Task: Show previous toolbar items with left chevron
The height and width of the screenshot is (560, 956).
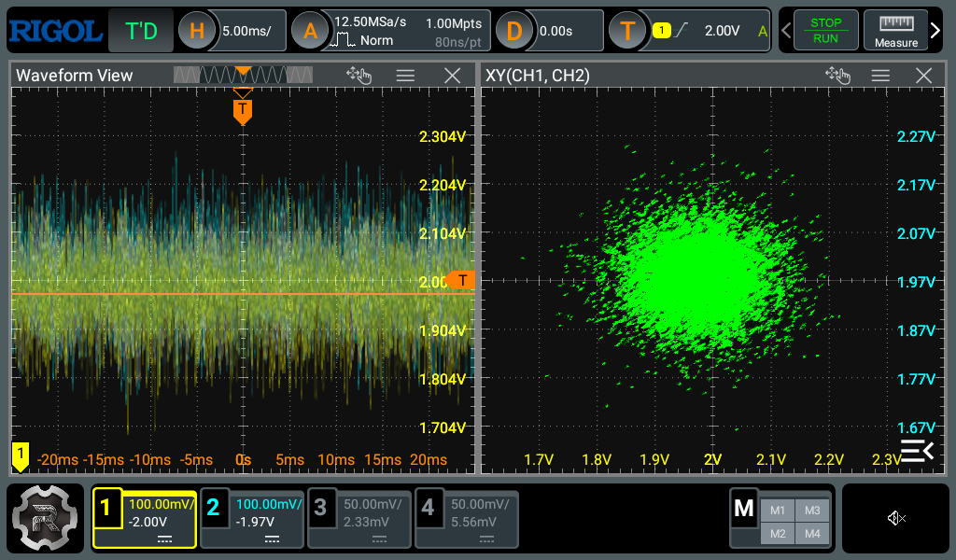Action: click(x=786, y=31)
